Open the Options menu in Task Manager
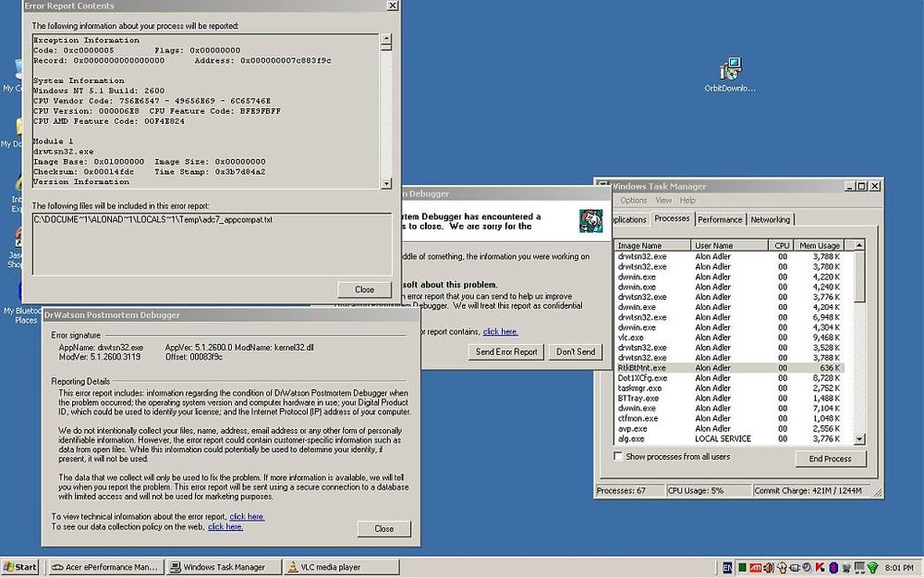 [x=634, y=201]
